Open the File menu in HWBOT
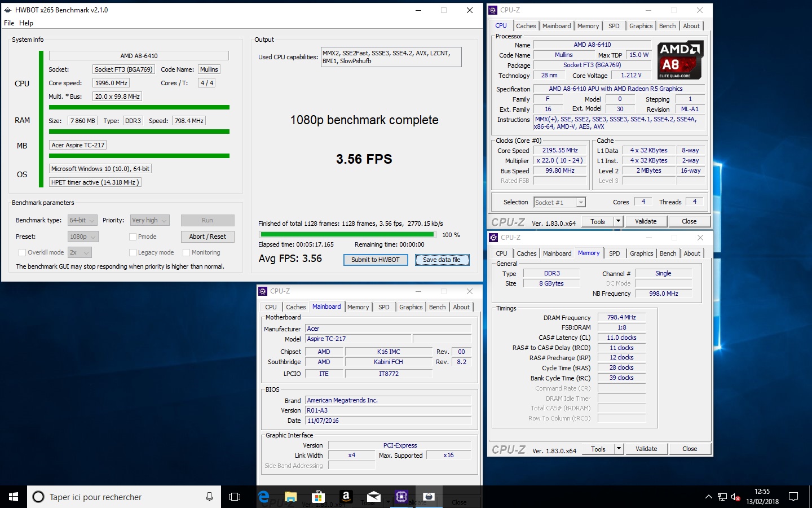The height and width of the screenshot is (508, 812). coord(9,23)
